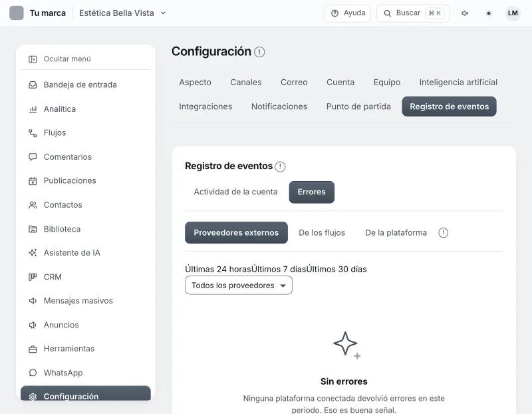This screenshot has width=532, height=414.
Task: Select the CRM kanban icon
Action: tap(33, 277)
